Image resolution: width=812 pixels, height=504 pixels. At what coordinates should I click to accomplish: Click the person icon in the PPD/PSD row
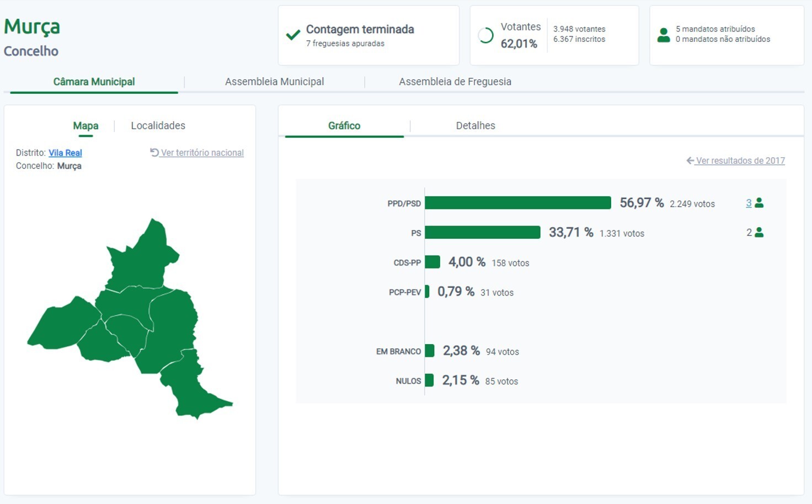click(759, 203)
